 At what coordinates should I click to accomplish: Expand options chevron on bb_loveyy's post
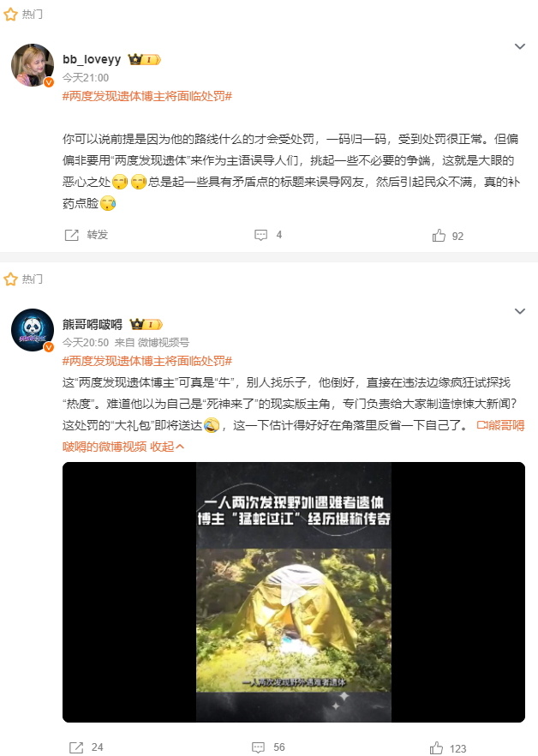(520, 46)
